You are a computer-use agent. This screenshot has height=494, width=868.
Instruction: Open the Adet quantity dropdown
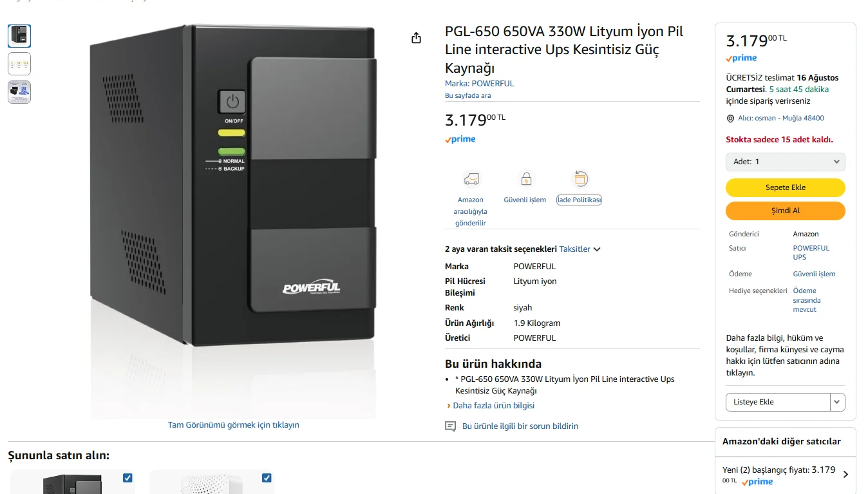point(785,162)
